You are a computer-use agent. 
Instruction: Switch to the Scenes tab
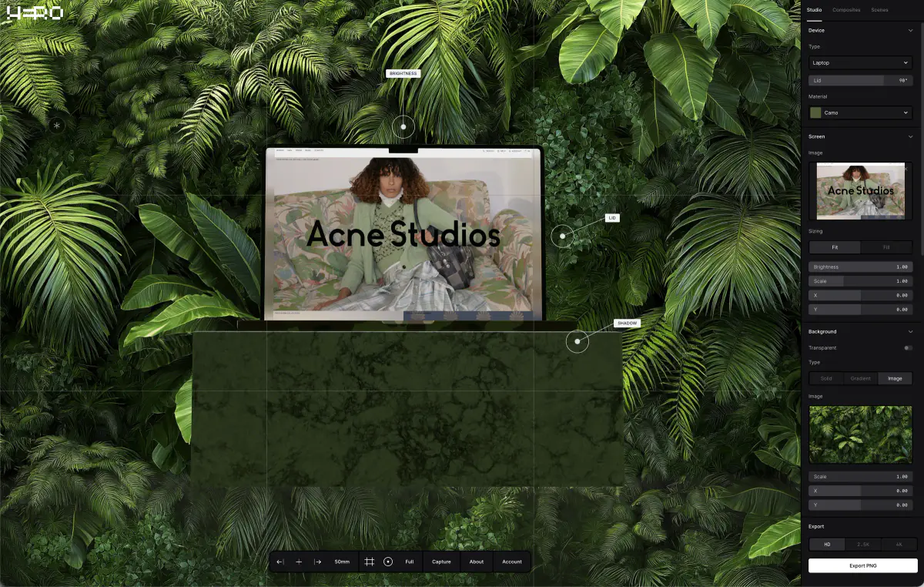click(879, 10)
